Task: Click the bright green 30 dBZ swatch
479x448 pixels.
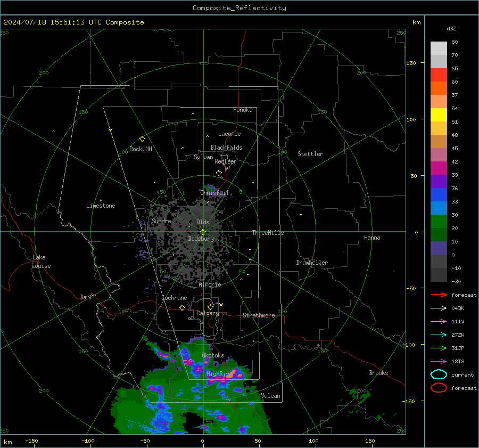Action: (439, 222)
